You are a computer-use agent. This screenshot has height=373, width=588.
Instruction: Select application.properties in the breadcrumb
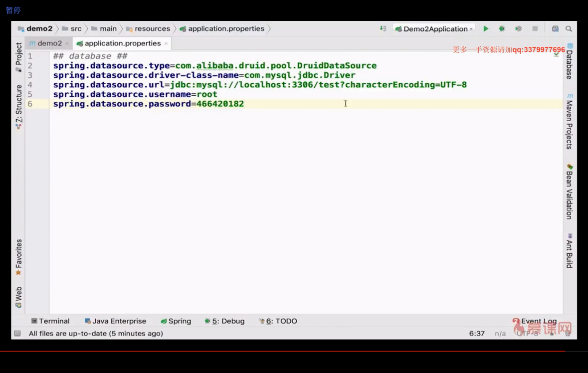click(221, 28)
